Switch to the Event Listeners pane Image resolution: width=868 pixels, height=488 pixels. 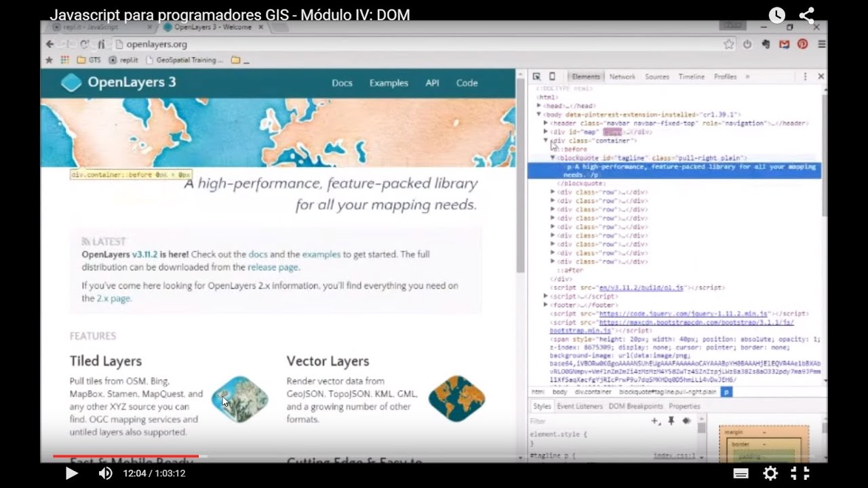click(580, 406)
